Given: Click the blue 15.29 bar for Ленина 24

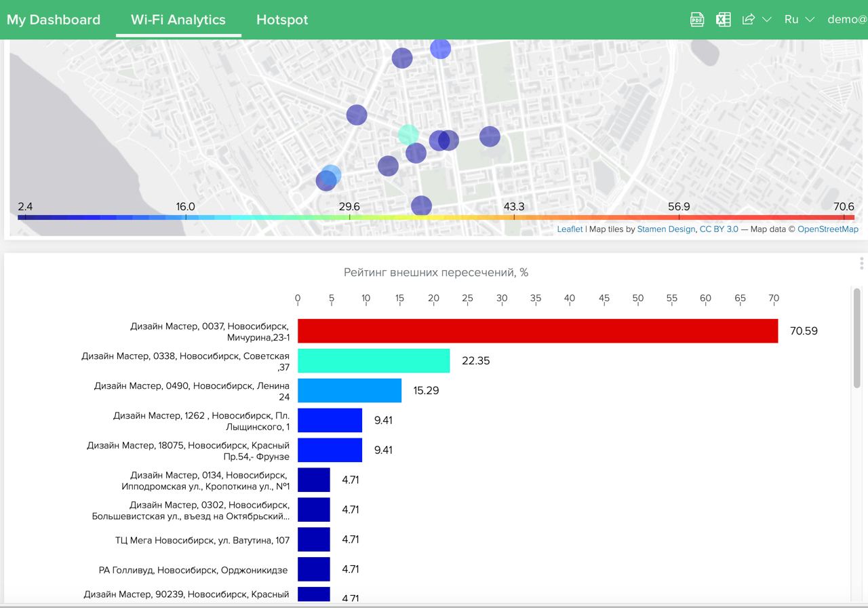Looking at the screenshot, I should (349, 391).
